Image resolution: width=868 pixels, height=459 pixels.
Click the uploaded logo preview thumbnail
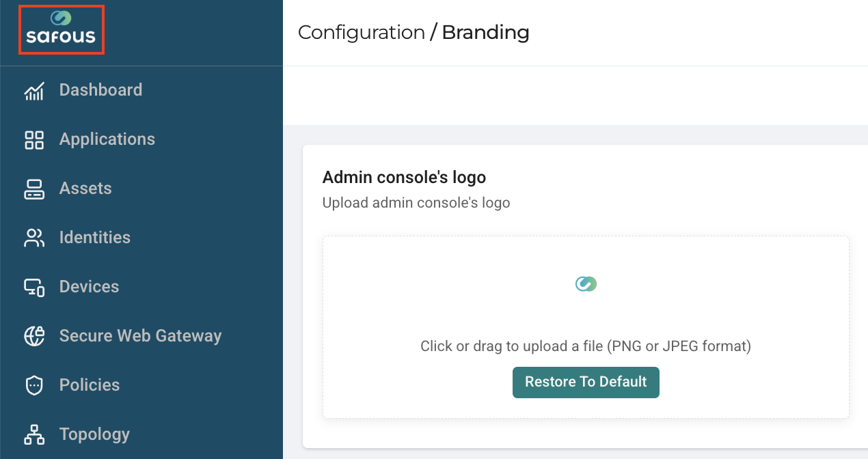[586, 284]
